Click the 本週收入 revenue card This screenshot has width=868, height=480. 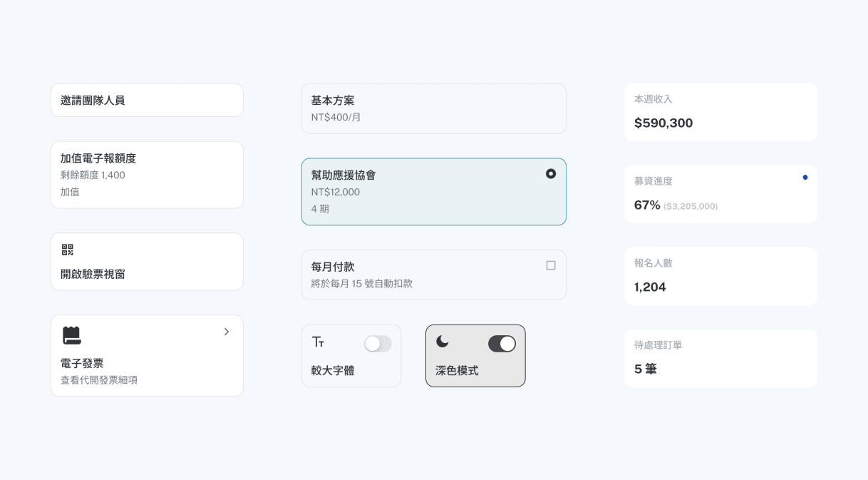[720, 112]
